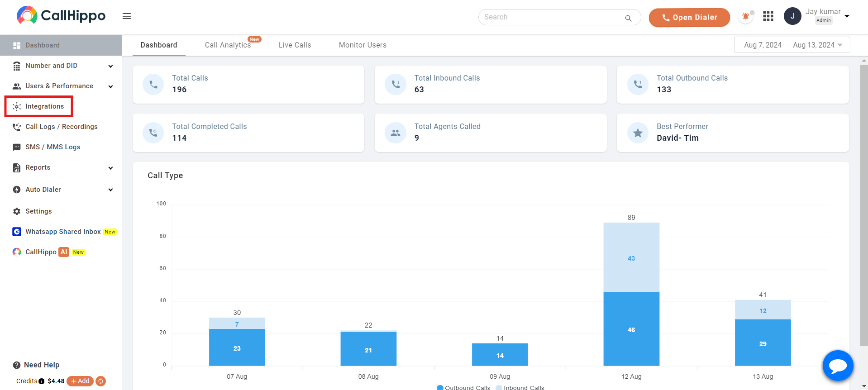Click the +Add credits button
The width and height of the screenshot is (868, 390).
tap(80, 381)
